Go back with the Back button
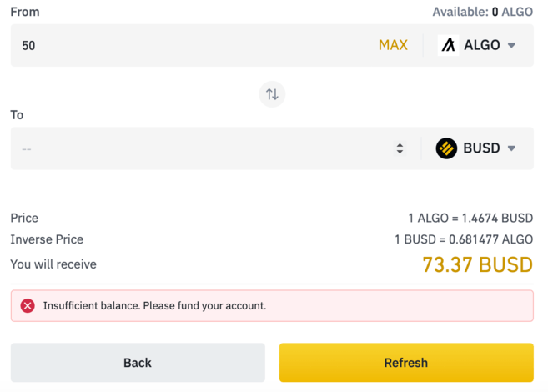This screenshot has width=548, height=392. 138,363
